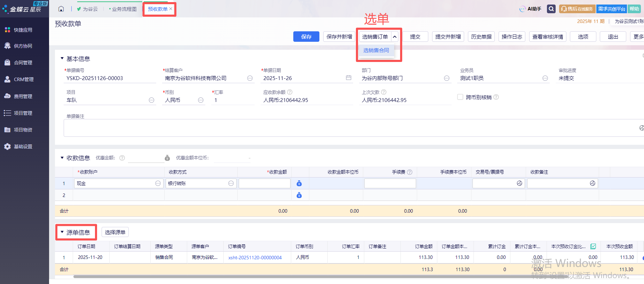Click the 选销售订单 button
This screenshot has height=284, width=644.
click(375, 37)
